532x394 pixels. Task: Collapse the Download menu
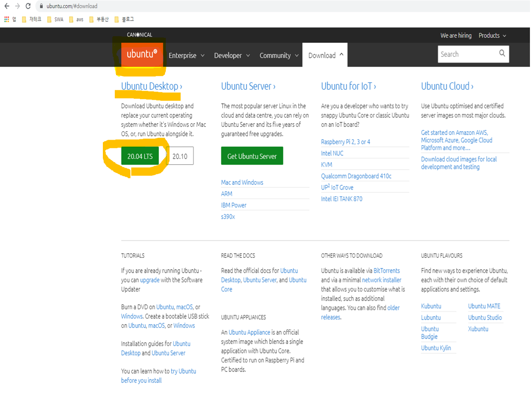click(x=325, y=55)
